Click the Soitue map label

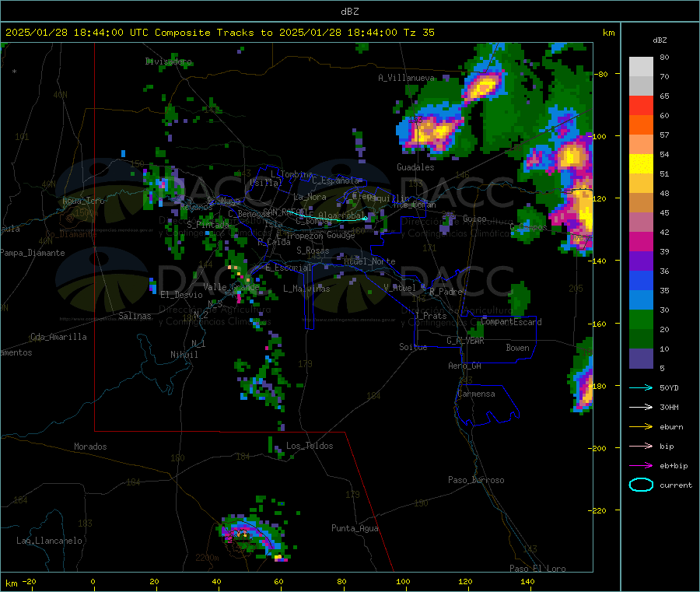[x=413, y=347]
